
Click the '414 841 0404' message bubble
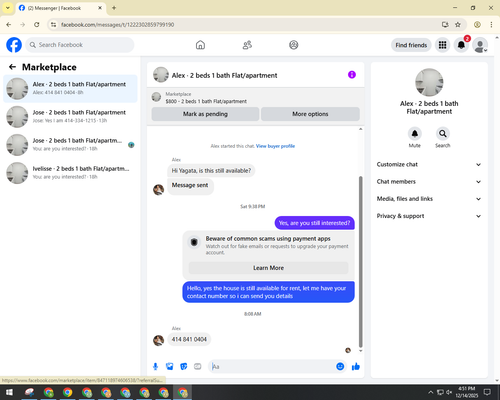189,339
